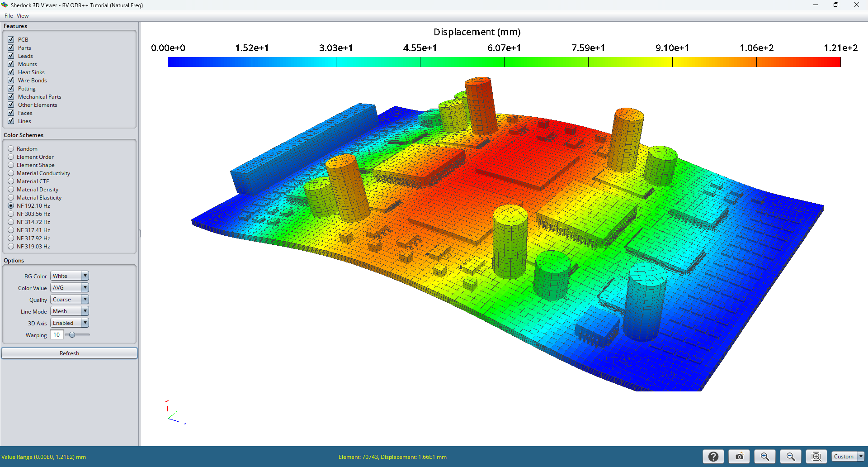The height and width of the screenshot is (467, 868).
Task: Capture a screenshot with the camera icon
Action: 739,457
